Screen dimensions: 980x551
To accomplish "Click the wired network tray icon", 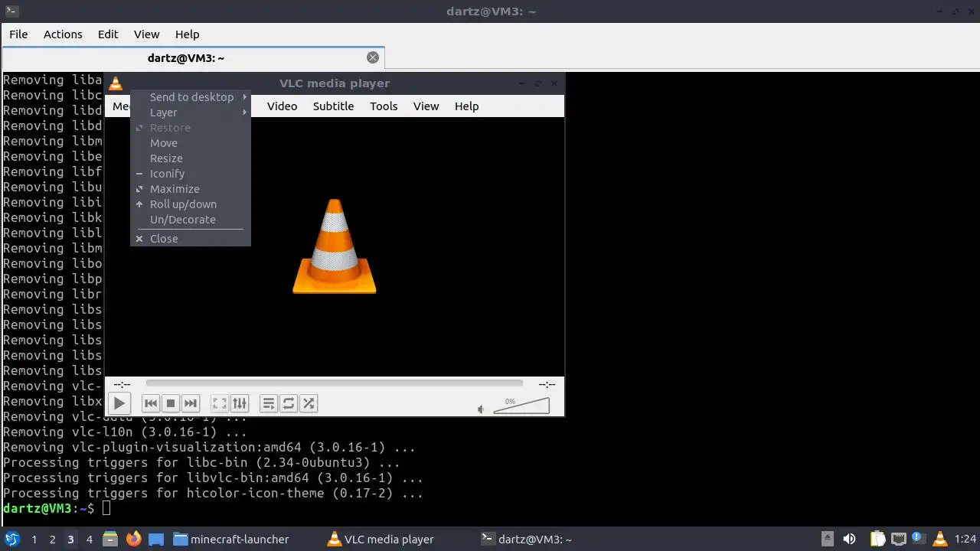I will pos(898,539).
